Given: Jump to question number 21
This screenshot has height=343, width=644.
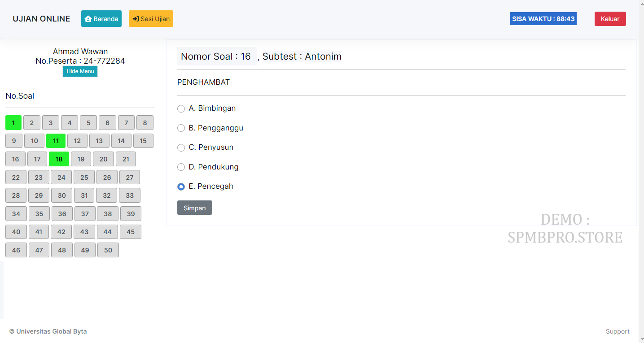Looking at the screenshot, I should 126,159.
